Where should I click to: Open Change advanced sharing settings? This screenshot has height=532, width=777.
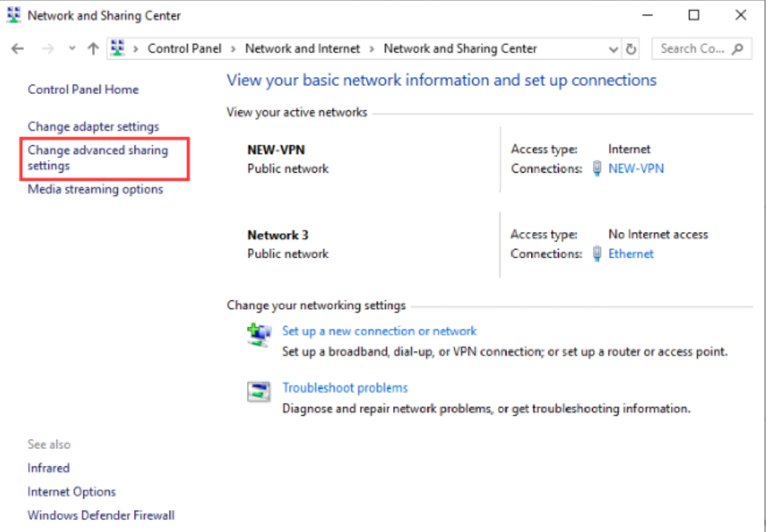(98, 158)
